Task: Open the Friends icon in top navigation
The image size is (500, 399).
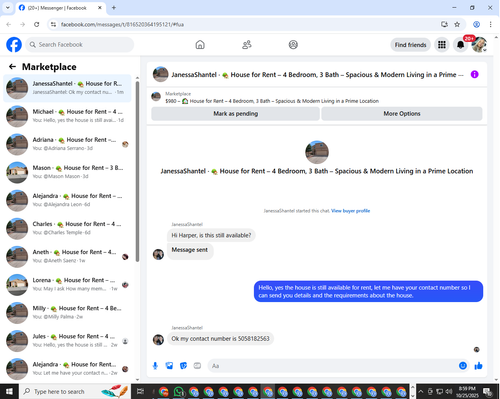Action: (x=247, y=45)
